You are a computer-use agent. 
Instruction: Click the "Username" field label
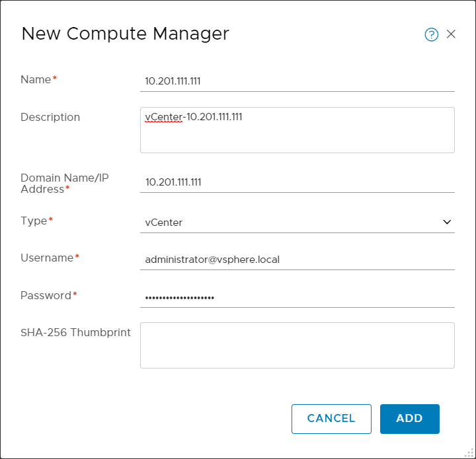click(x=47, y=258)
